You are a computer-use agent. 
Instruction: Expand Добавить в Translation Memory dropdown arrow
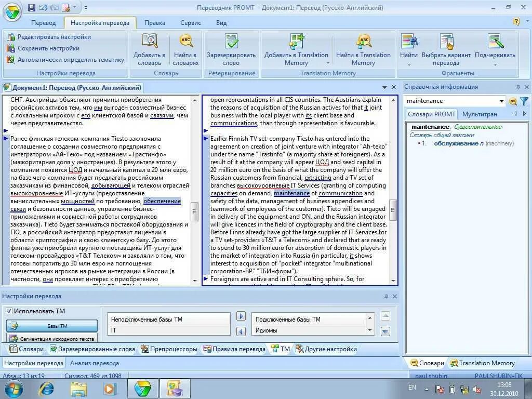click(328, 63)
